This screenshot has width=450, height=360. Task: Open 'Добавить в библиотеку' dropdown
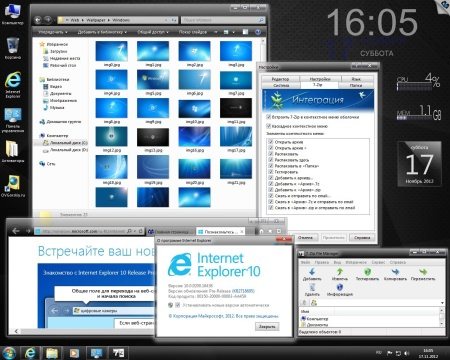point(102,32)
